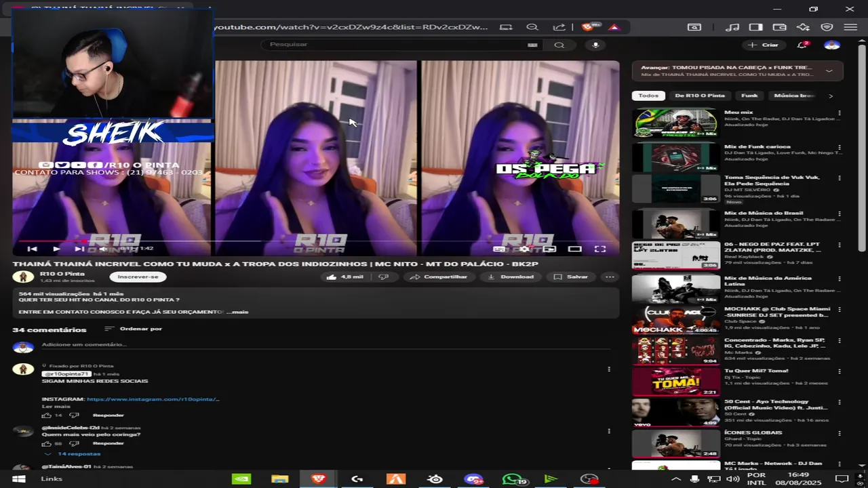This screenshot has height=488, width=868.
Task: Select the Funk filter chip
Action: tap(749, 96)
